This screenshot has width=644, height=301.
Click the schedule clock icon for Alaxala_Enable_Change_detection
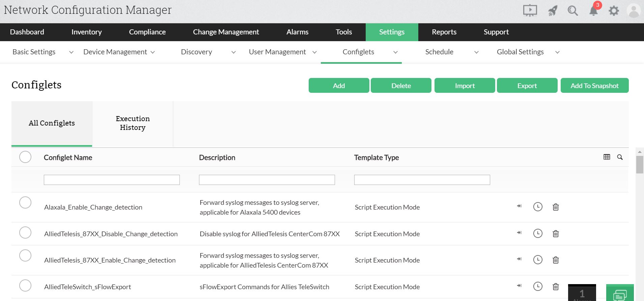538,207
